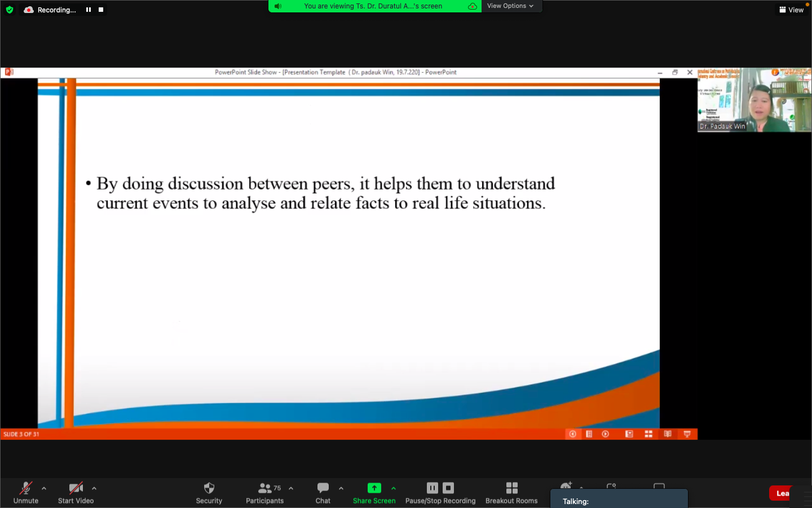Switch to Slide Sorter view icon

click(x=648, y=434)
